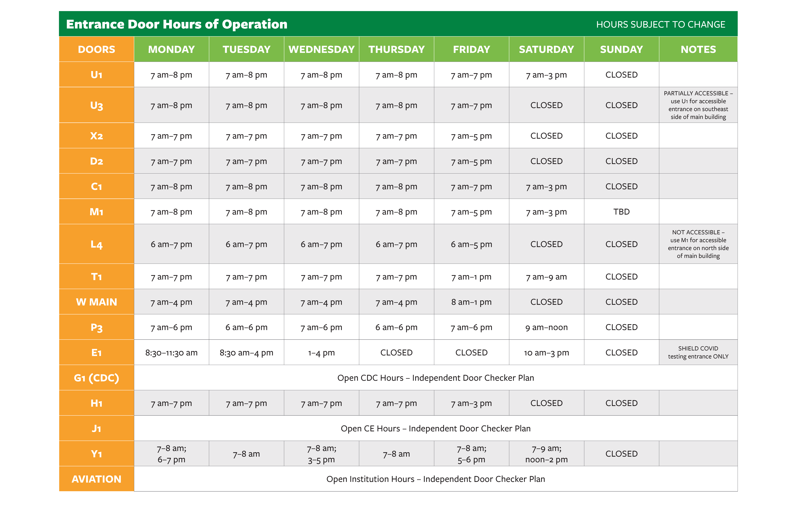The image size is (798, 532).
Task: Click 'Open CDC Hours – Independent Door Checker Plan'
Action: 436,378
